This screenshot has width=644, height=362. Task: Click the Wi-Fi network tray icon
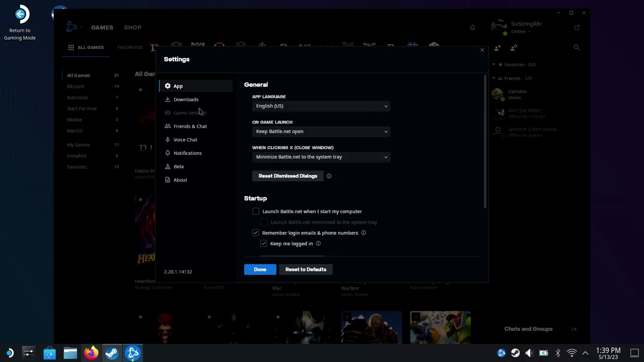coord(572,353)
